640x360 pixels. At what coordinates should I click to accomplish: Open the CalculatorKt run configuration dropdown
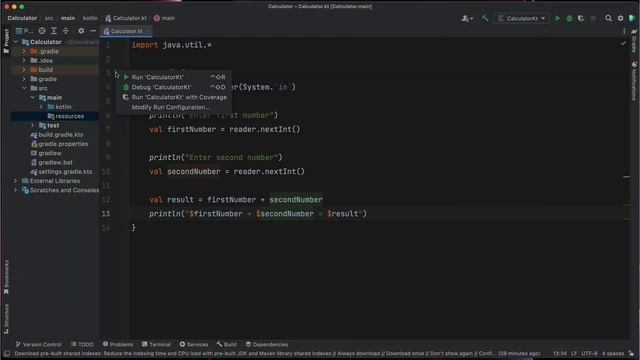click(522, 18)
